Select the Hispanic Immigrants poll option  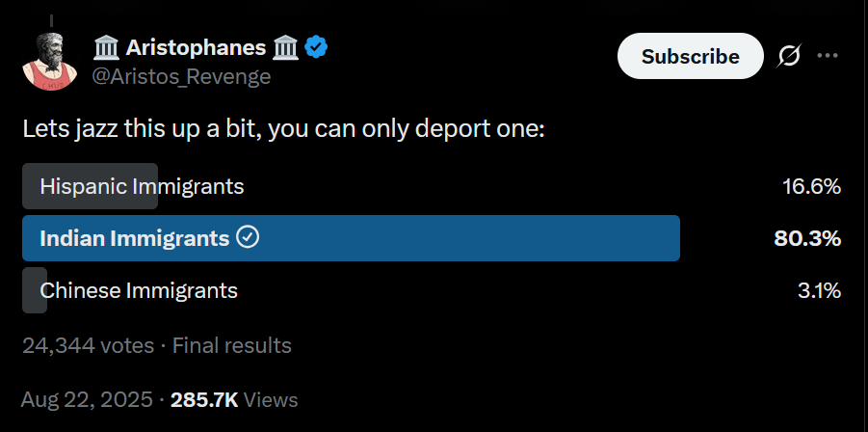point(142,186)
